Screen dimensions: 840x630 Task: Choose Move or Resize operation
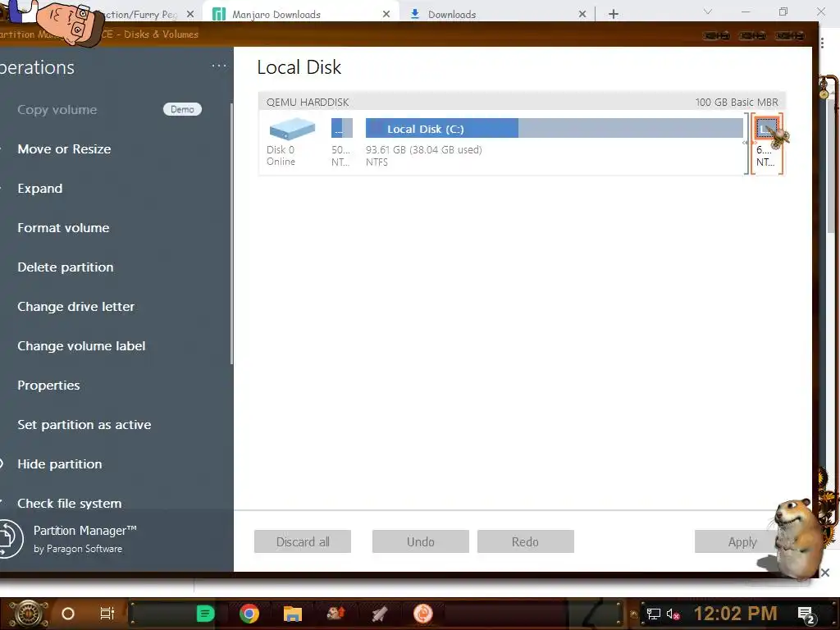pos(64,149)
